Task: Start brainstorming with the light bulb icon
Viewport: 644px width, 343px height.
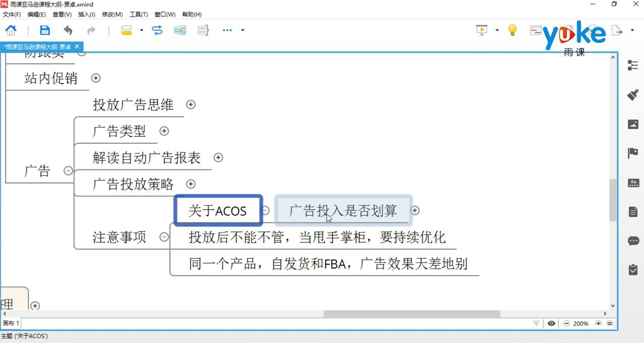Action: click(x=512, y=30)
